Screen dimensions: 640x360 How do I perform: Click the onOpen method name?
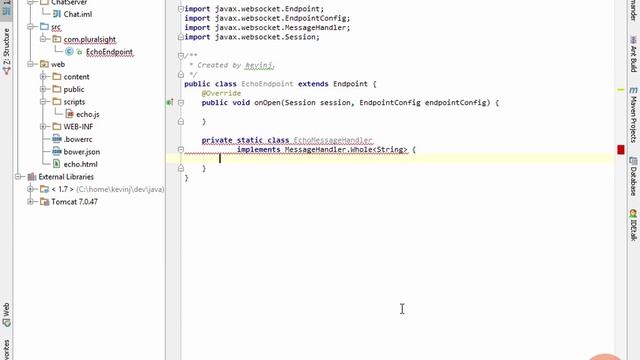(268, 102)
